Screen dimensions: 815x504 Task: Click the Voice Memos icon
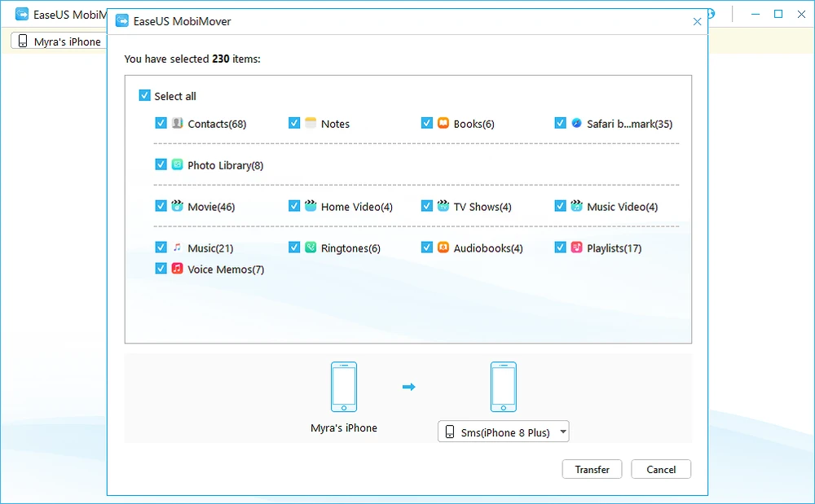[177, 269]
